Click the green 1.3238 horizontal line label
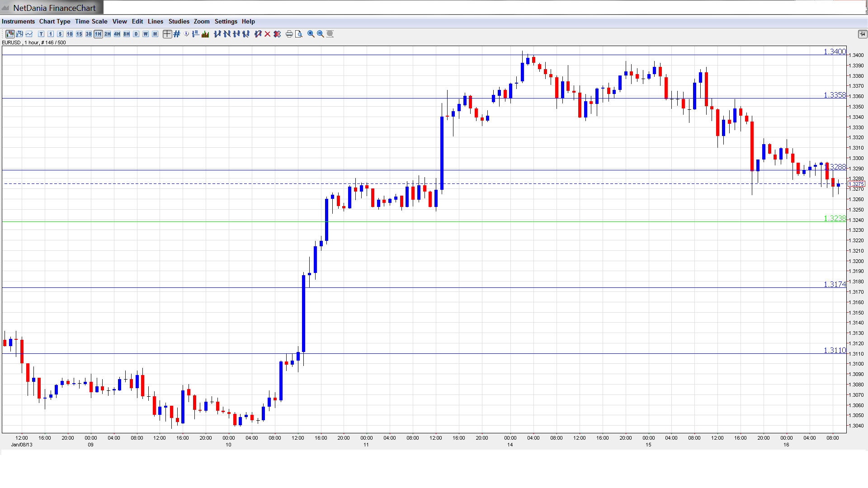Screen dimensions: 868x488 [x=834, y=218]
